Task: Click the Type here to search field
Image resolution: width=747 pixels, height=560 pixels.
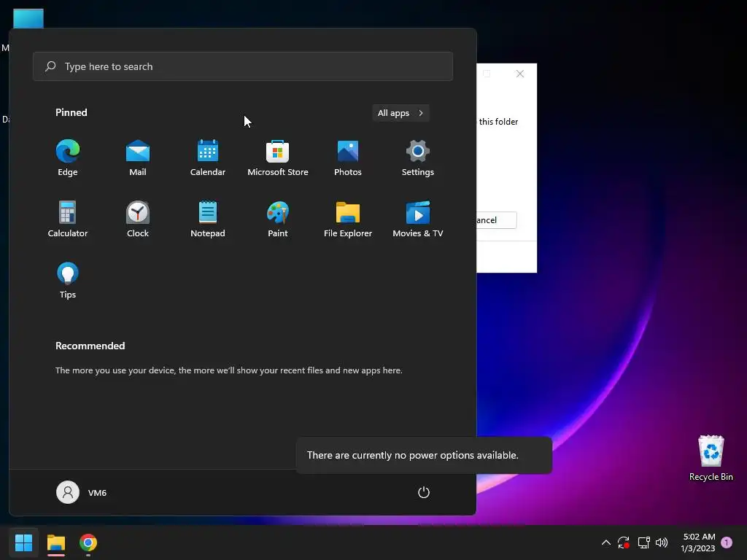Action: pos(243,66)
